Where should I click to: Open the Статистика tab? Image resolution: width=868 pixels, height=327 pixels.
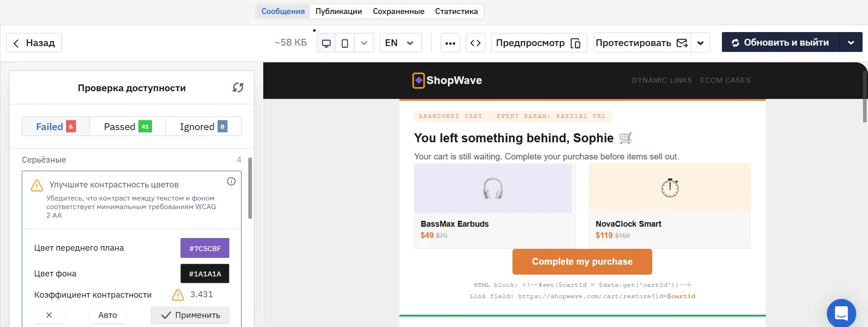coord(456,11)
